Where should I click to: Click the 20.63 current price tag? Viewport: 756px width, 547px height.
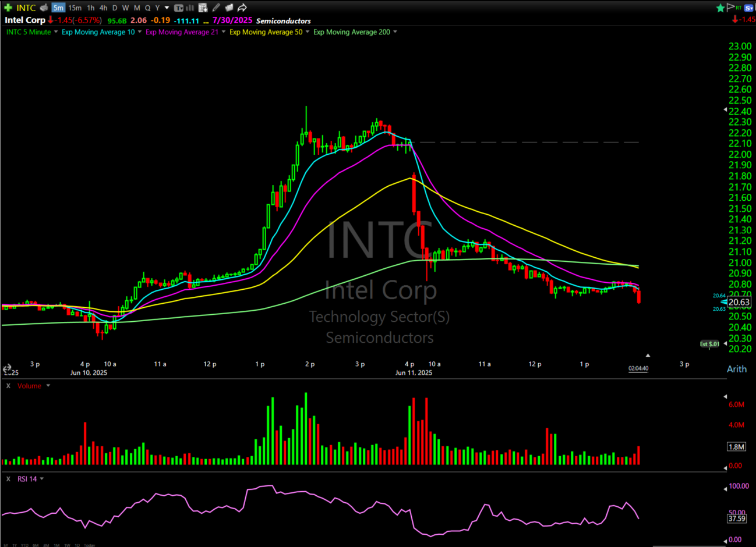click(739, 302)
